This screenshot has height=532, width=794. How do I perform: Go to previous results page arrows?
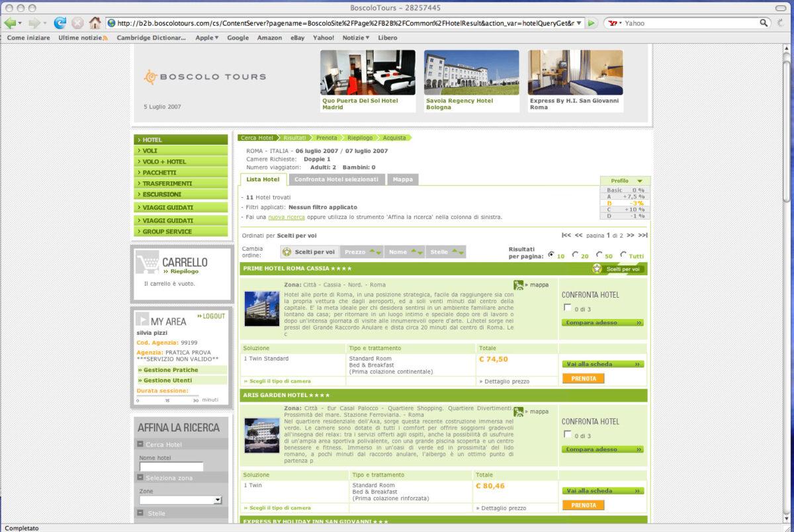[x=578, y=235]
